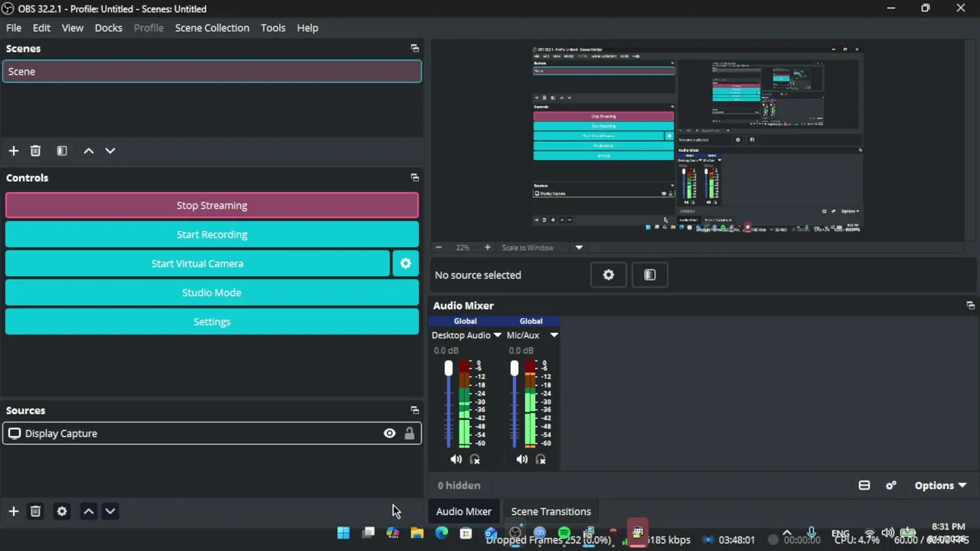Open the Help menu
Screen dimensions: 980x551
[x=308, y=28]
